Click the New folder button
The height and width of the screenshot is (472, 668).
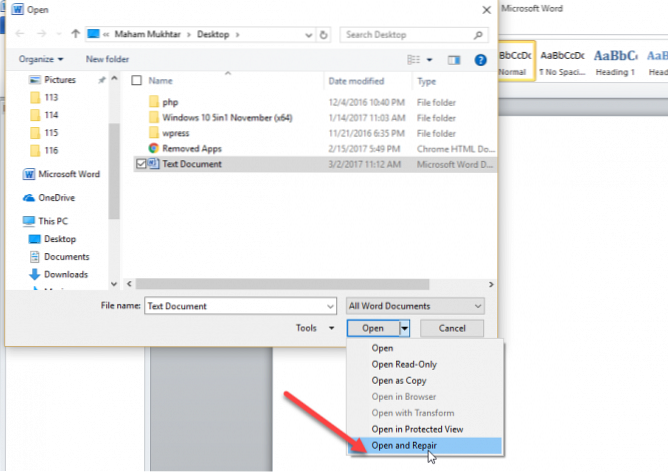click(107, 60)
